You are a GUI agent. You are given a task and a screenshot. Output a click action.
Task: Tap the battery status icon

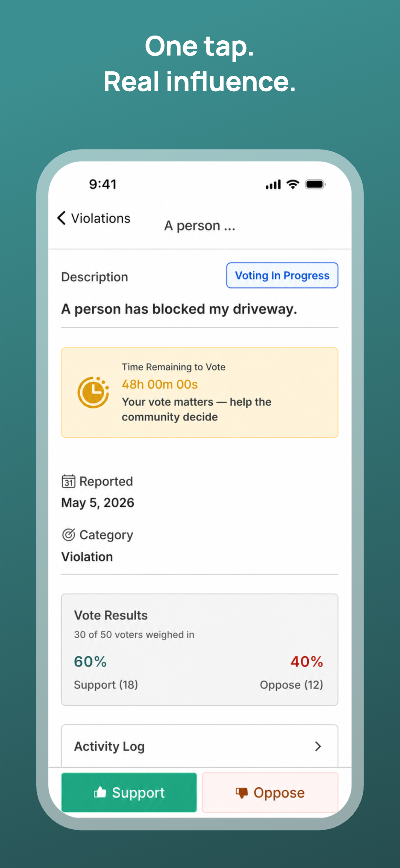(x=315, y=184)
